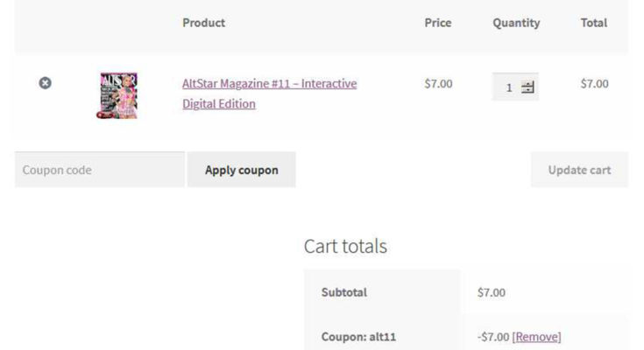Viewport: 644px width, 350px height.
Task: Click the item's $7.00 unit price
Action: (438, 84)
